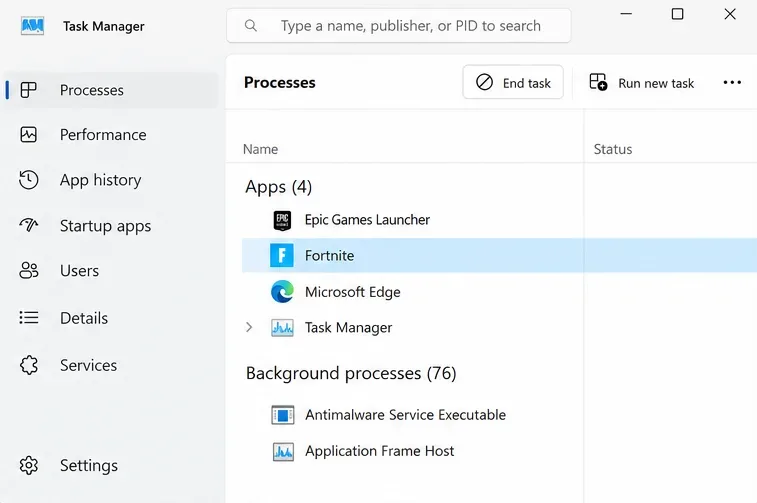Open Settings in the sidebar
Screen dimensions: 757x503
click(111, 465)
